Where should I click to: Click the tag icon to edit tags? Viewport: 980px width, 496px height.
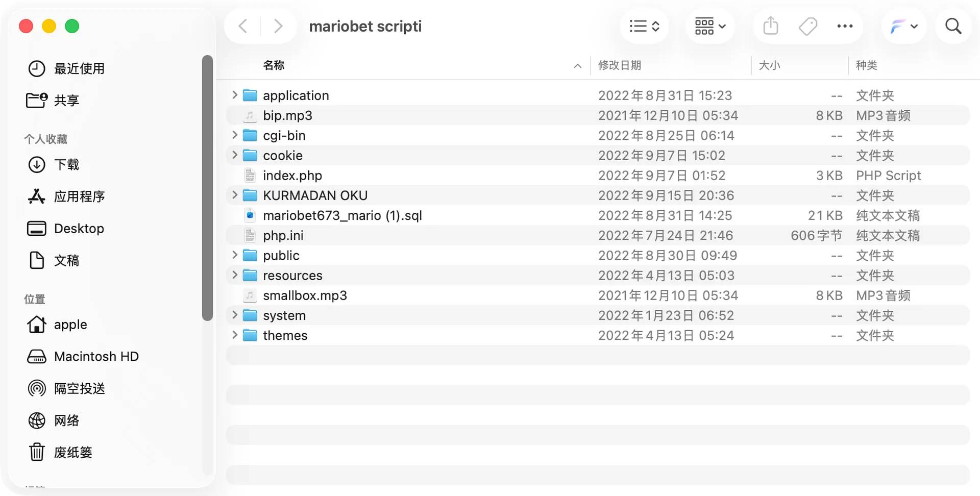click(807, 26)
